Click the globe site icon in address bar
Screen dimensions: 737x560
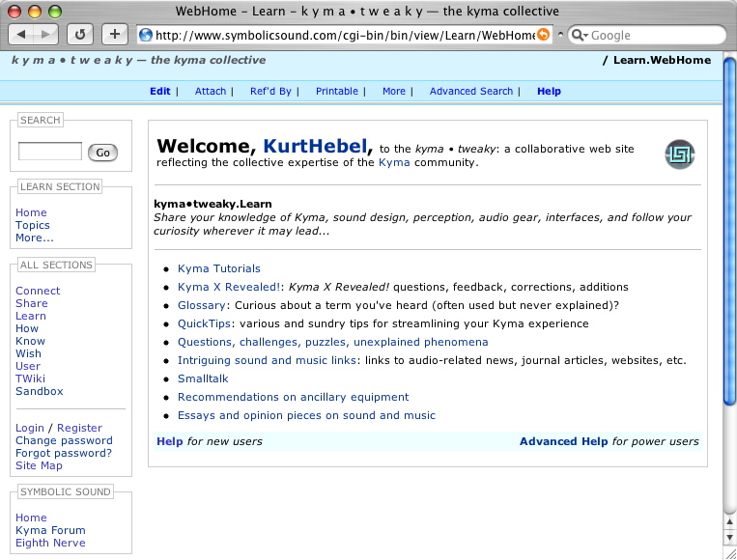coord(146,35)
